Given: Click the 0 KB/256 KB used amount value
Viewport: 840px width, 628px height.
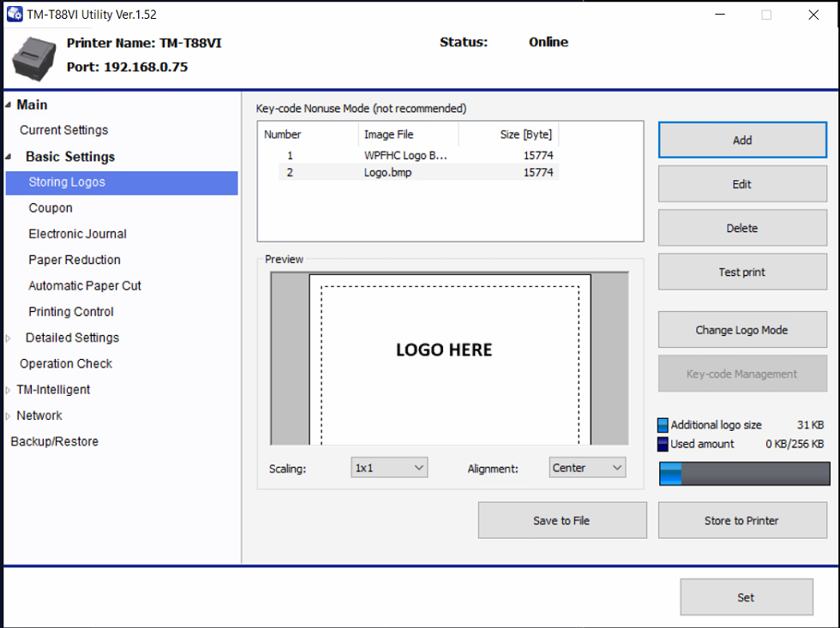Looking at the screenshot, I should pos(795,445).
